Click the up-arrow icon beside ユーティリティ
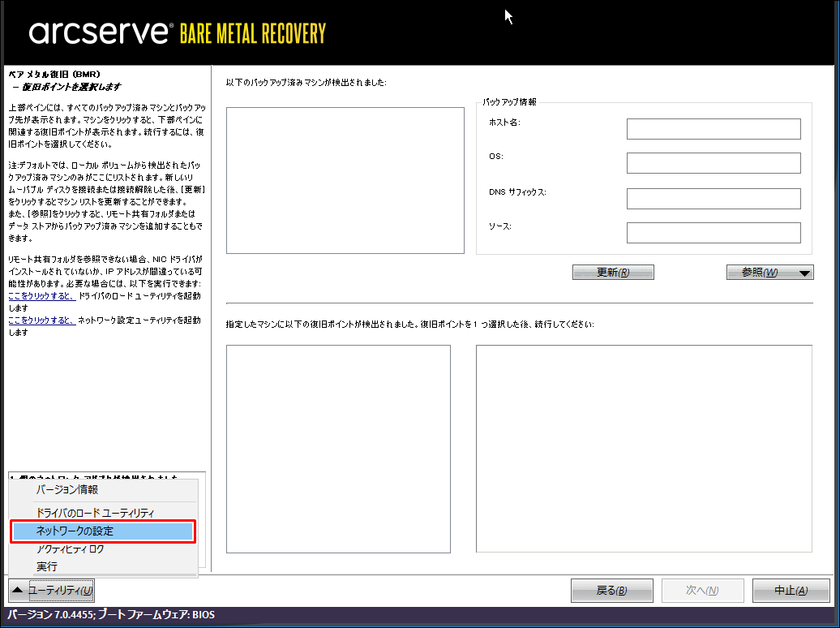Image resolution: width=840 pixels, height=628 pixels. [x=18, y=591]
